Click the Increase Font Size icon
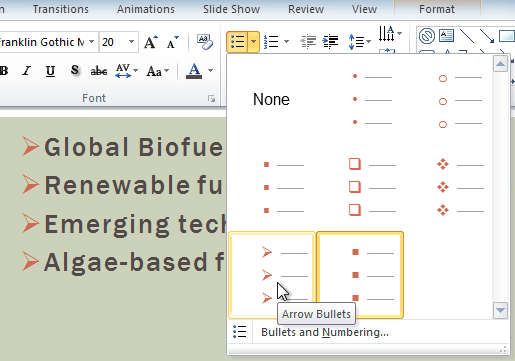This screenshot has width=515, height=361. click(151, 42)
